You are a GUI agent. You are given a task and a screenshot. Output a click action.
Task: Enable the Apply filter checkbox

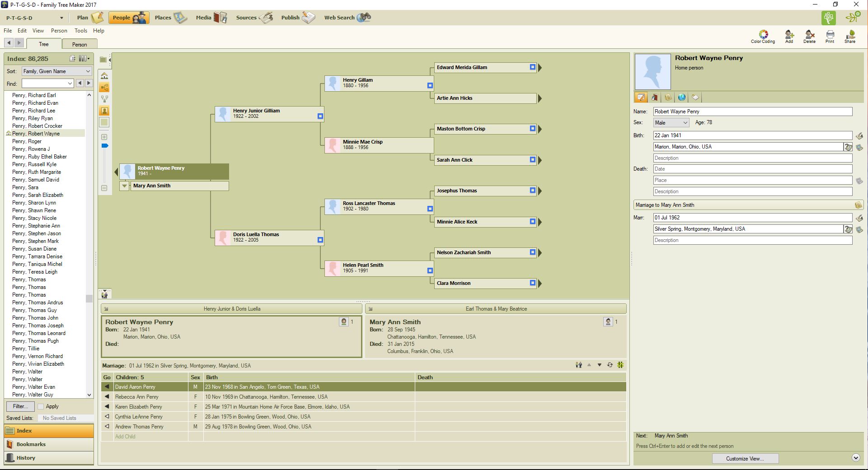41,406
